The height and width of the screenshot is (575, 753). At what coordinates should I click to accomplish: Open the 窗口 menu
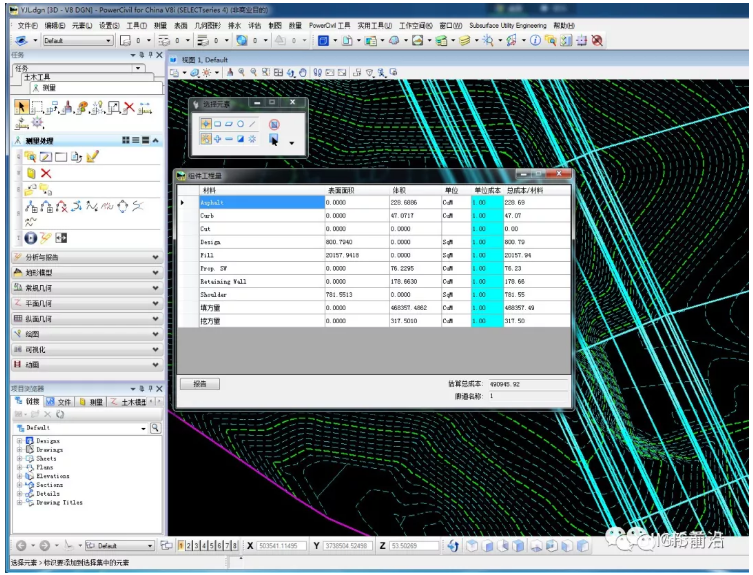tap(450, 25)
